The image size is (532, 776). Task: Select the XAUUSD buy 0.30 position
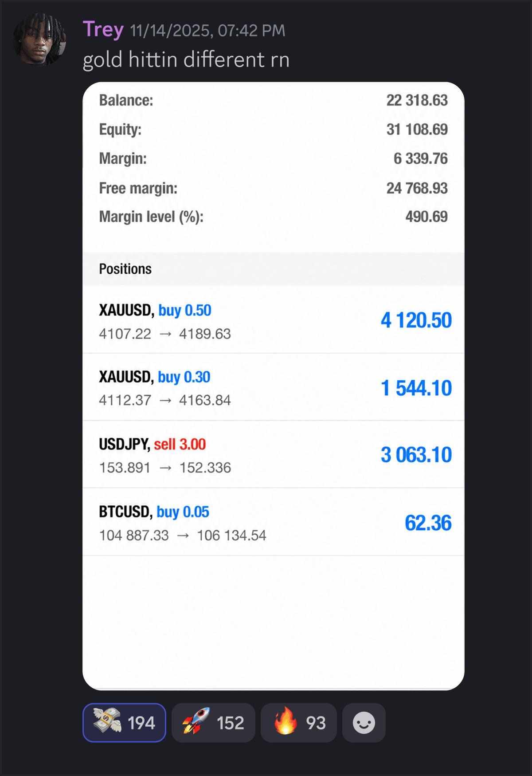(x=274, y=387)
